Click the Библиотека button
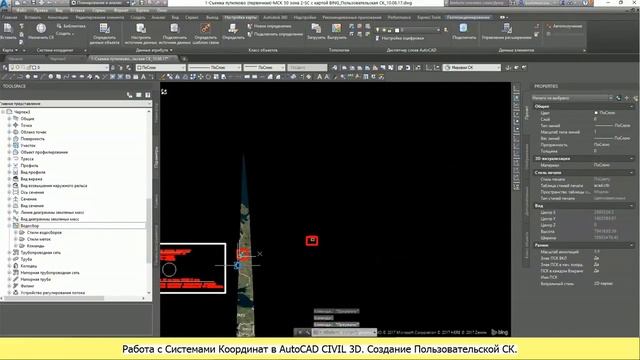640x360 pixels. (71, 26)
